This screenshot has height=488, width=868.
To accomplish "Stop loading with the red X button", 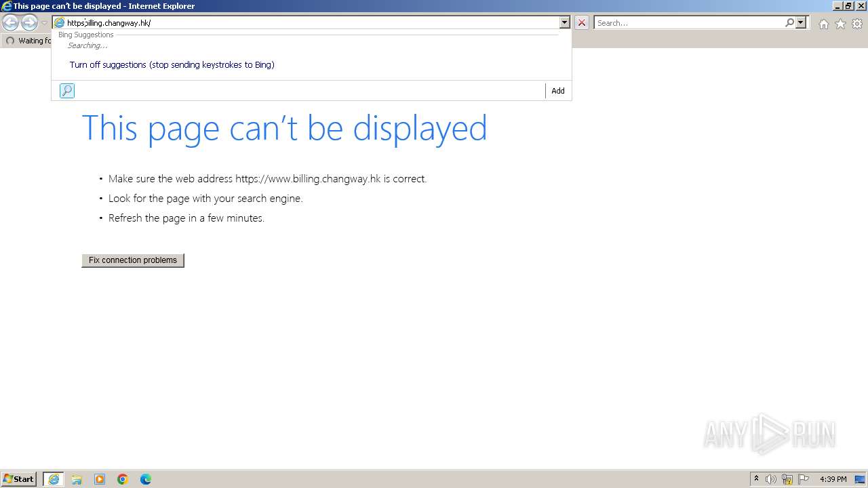I will coord(582,23).
